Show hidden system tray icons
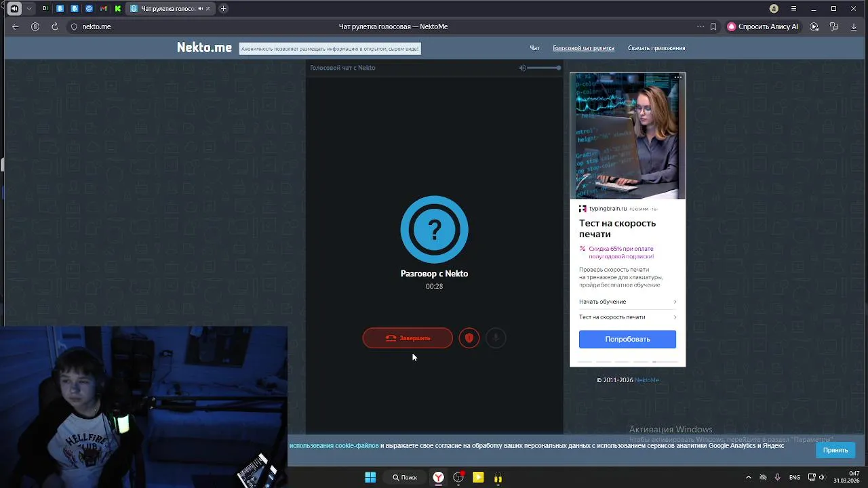 pos(749,477)
